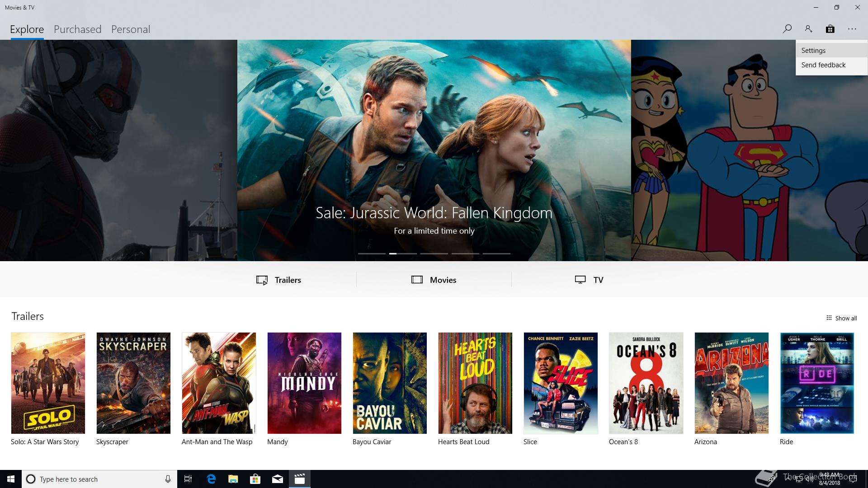Launch Microsoft Edge from taskbar
Image resolution: width=868 pixels, height=488 pixels.
(x=211, y=479)
